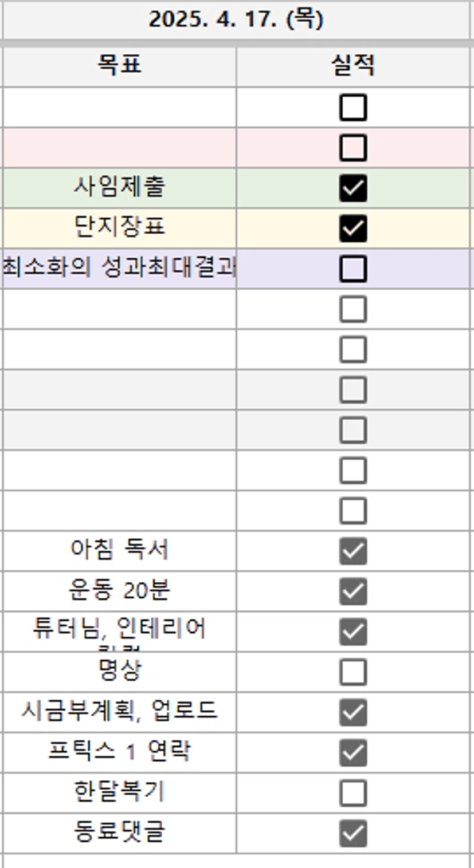Toggle the 아침 독서 checkbox
The height and width of the screenshot is (868, 474).
[x=352, y=551]
